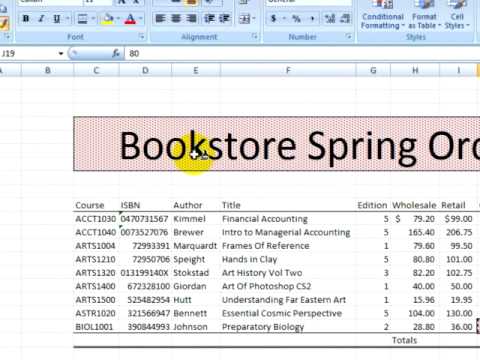Apply Accounting Number Format dollar

pos(274,19)
